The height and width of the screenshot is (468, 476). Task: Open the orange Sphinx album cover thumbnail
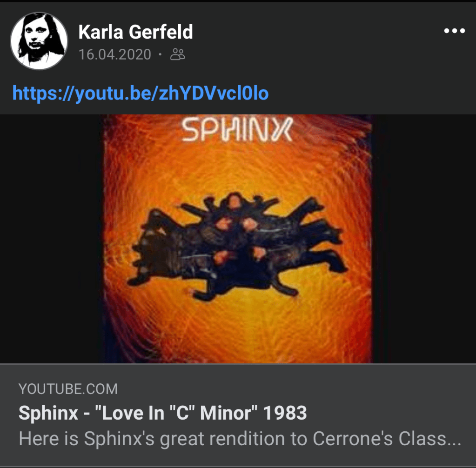(237, 239)
